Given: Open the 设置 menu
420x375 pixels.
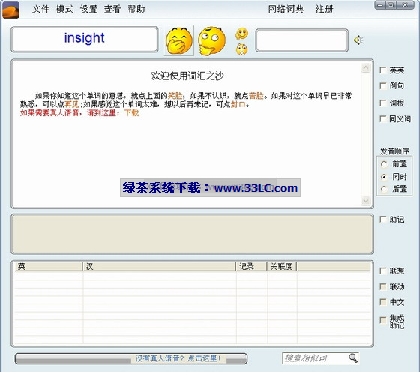Looking at the screenshot, I should pos(89,9).
